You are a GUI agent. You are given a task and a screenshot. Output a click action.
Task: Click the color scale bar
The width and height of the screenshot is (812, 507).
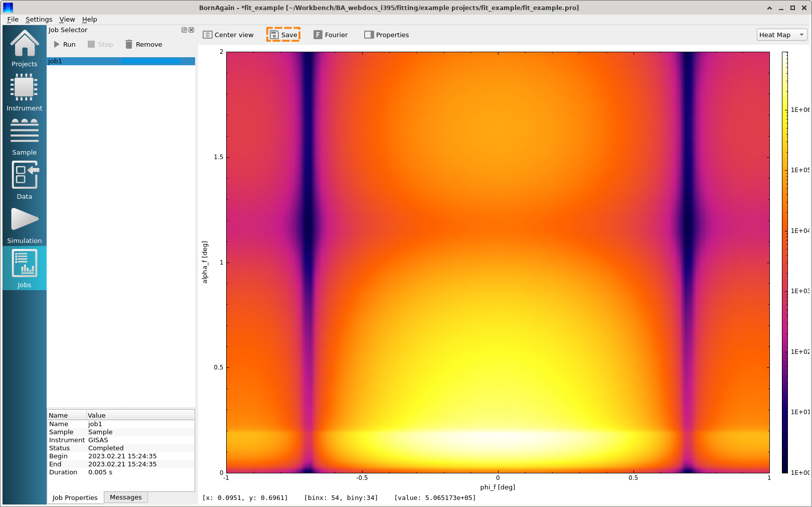[784, 262]
